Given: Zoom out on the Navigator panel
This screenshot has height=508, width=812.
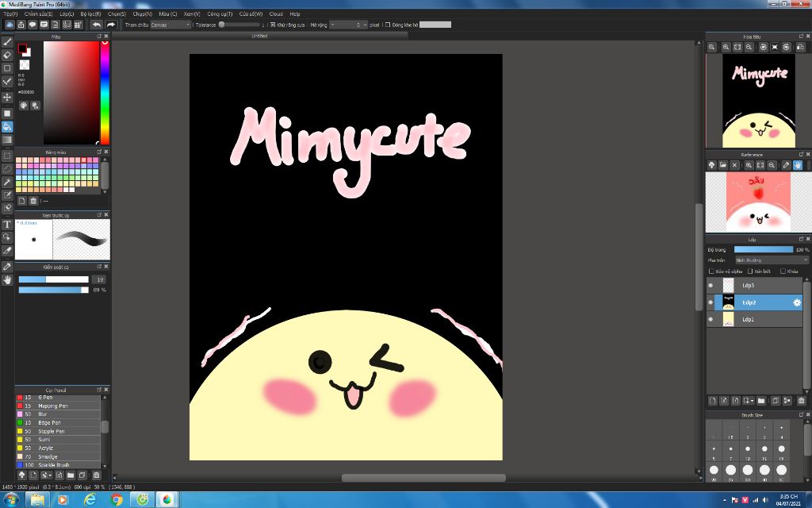Looking at the screenshot, I should [749, 47].
